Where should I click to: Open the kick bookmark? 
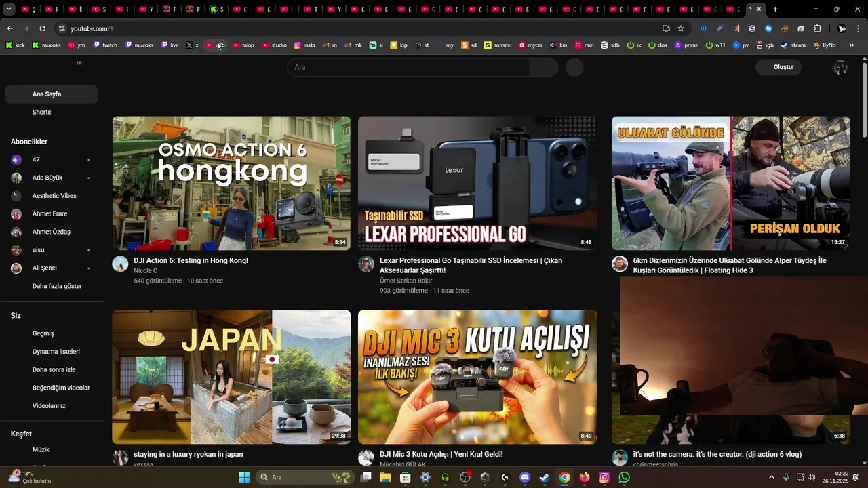click(x=15, y=45)
